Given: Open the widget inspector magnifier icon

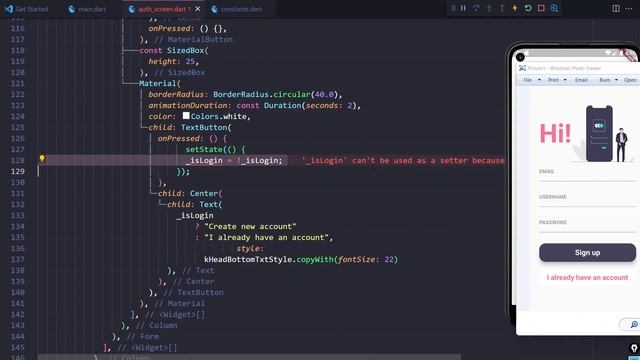Looking at the screenshot, I should 554,8.
